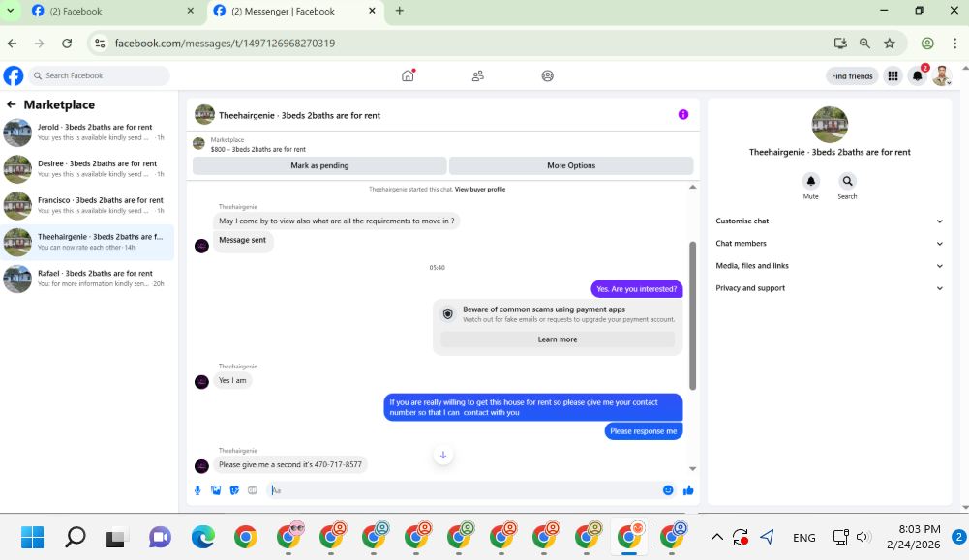Bookmark page with the star icon
Screen dimensions: 969x560
tap(890, 44)
